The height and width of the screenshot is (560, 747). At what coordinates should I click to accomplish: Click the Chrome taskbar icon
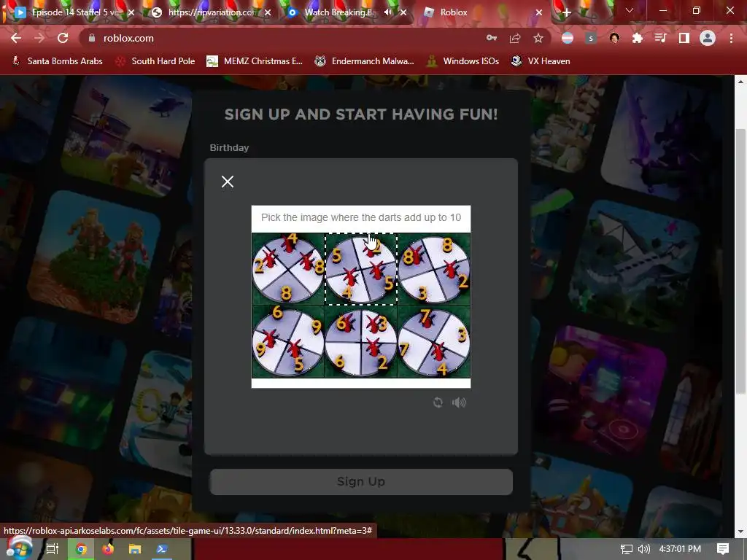(x=82, y=549)
